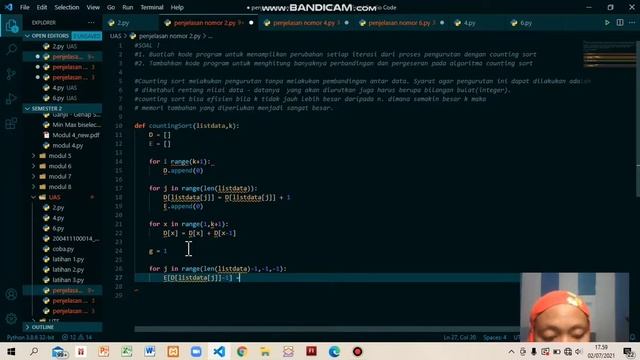Screen dimensions: 640x360
Task: Open the File menu
Action: pyautogui.click(x=24, y=7)
